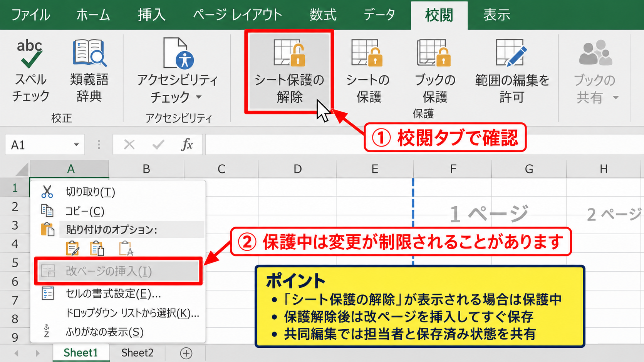
Task: Click シートの保護 protect sheet button
Action: (x=368, y=71)
